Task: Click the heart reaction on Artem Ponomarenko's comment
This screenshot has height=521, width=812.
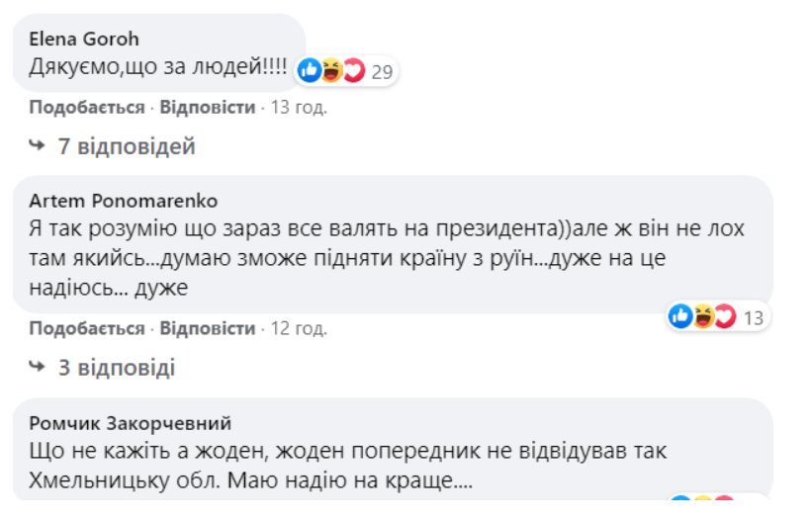Action: [x=726, y=315]
